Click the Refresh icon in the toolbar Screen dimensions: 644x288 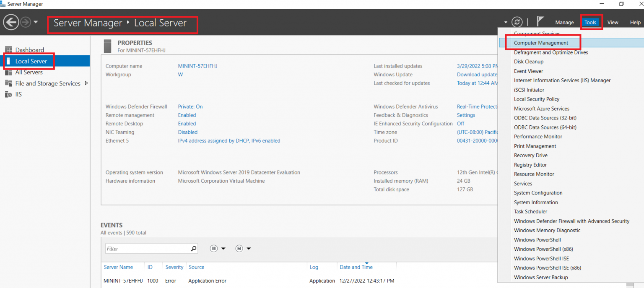[x=517, y=22]
